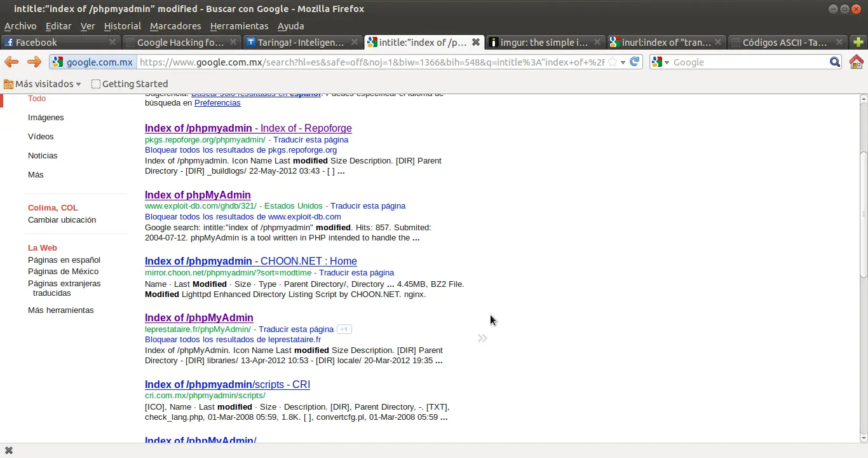Click the search bar magnifier icon
Viewport: 868px width, 458px height.
835,62
